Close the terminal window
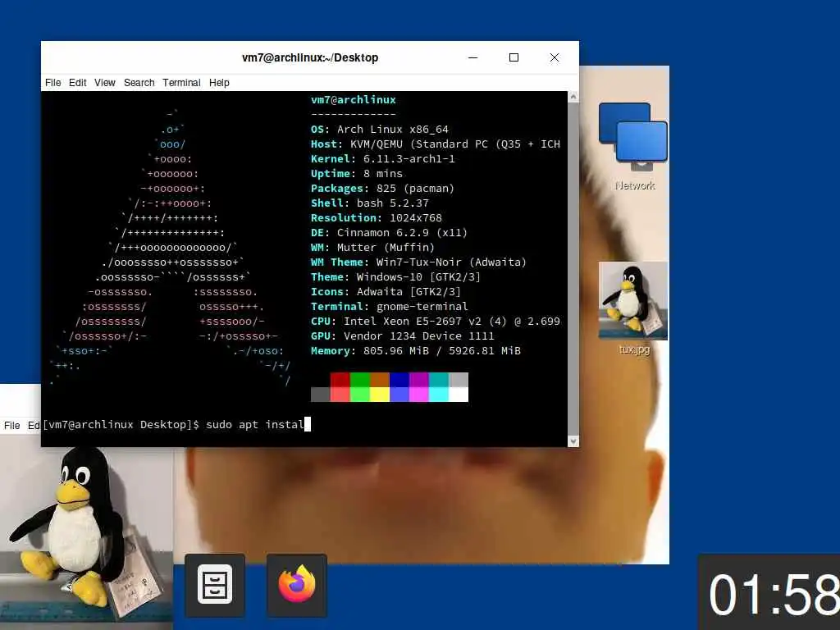Screen dimensions: 840x630 pyautogui.click(x=555, y=57)
